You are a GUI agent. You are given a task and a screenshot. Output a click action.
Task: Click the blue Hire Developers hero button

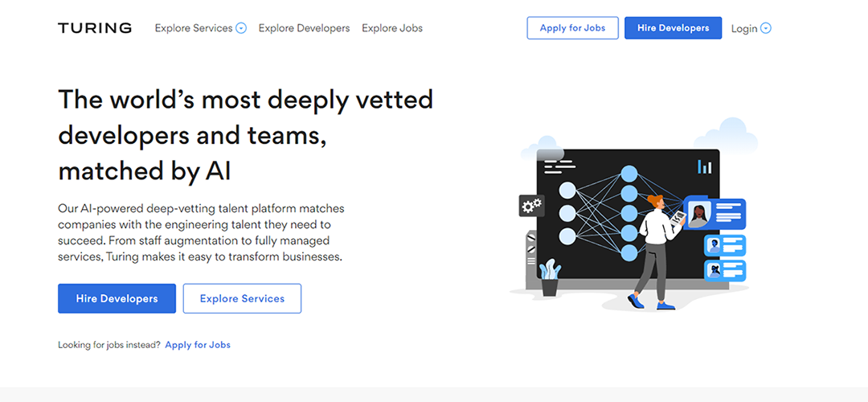coord(117,298)
